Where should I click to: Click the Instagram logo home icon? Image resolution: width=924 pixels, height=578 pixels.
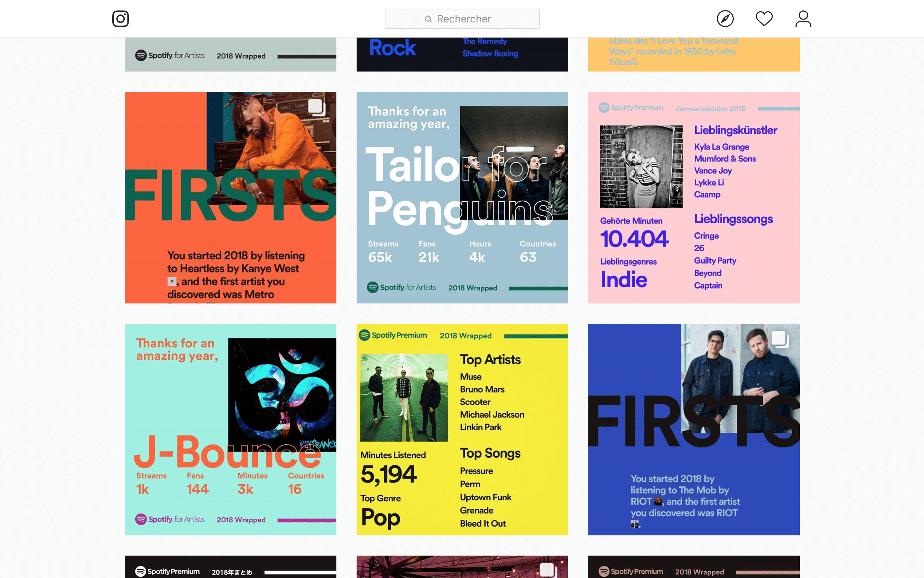[x=120, y=19]
